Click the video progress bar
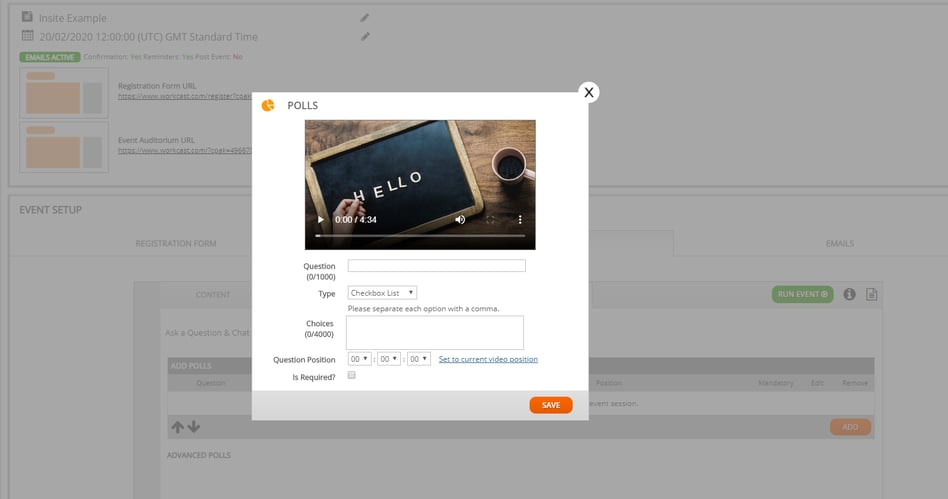Image resolution: width=948 pixels, height=499 pixels. [420, 235]
